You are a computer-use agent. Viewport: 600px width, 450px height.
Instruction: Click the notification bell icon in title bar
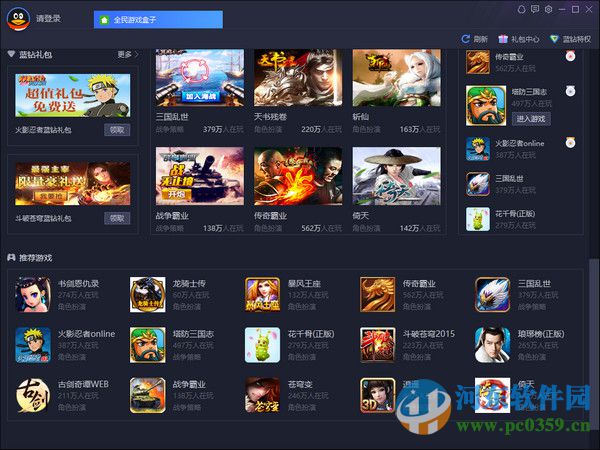[x=521, y=10]
